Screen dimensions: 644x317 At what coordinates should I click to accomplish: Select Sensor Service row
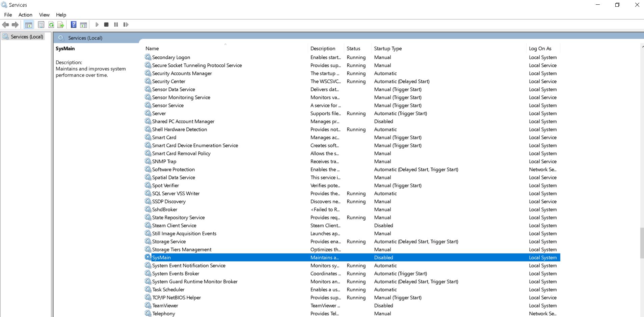point(352,106)
